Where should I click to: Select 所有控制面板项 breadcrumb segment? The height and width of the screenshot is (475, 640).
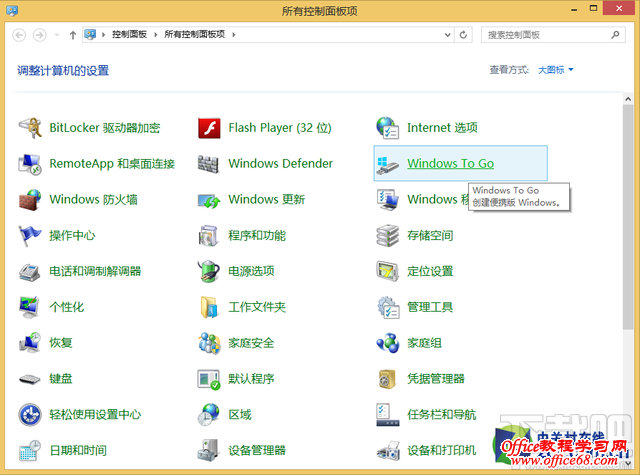point(195,35)
